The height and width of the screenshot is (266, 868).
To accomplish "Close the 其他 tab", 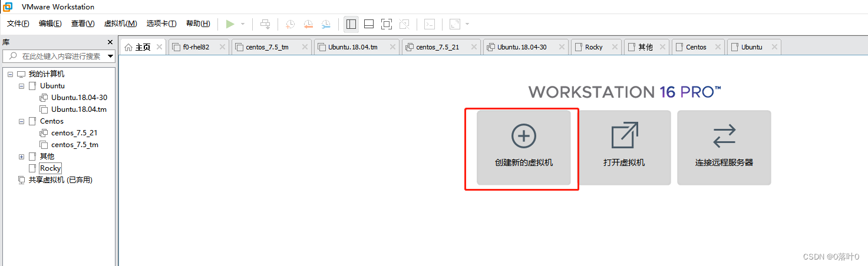I will coord(662,47).
